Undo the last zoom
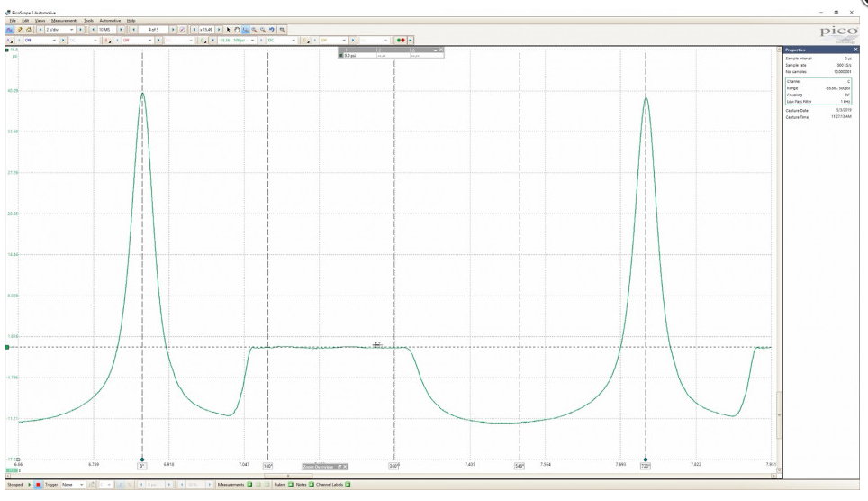 pyautogui.click(x=272, y=30)
